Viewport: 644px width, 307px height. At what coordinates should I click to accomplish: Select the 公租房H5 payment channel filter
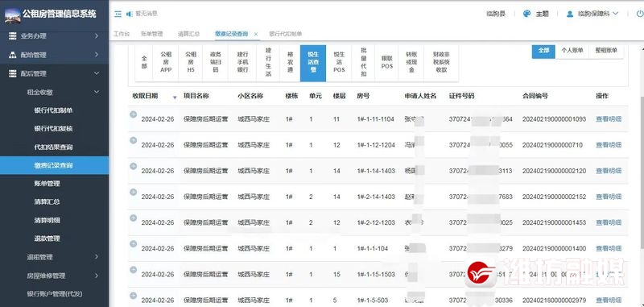pos(191,63)
